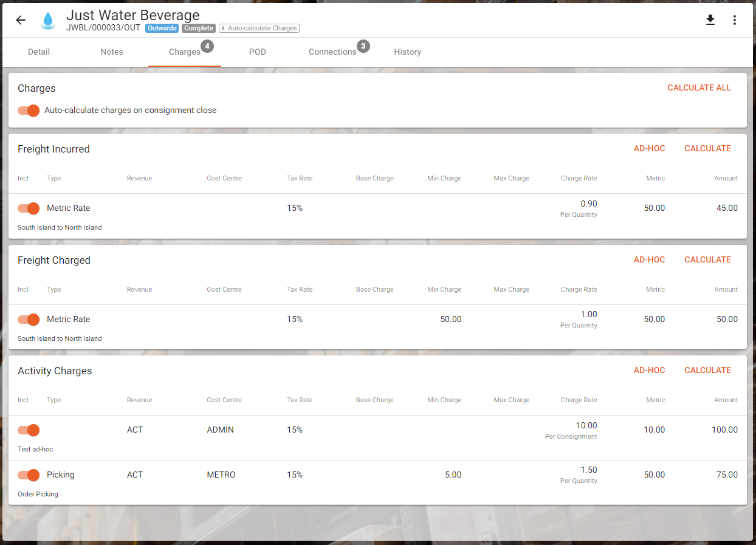Add AD-HOC charge to Freight Incurred
Image resolution: width=756 pixels, height=545 pixels.
tap(650, 149)
